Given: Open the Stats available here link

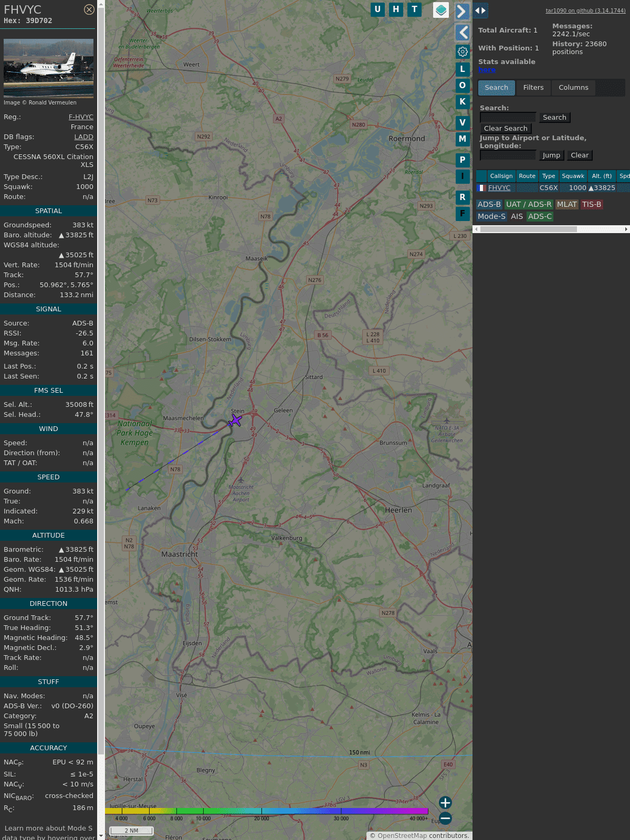Looking at the screenshot, I should coord(487,70).
